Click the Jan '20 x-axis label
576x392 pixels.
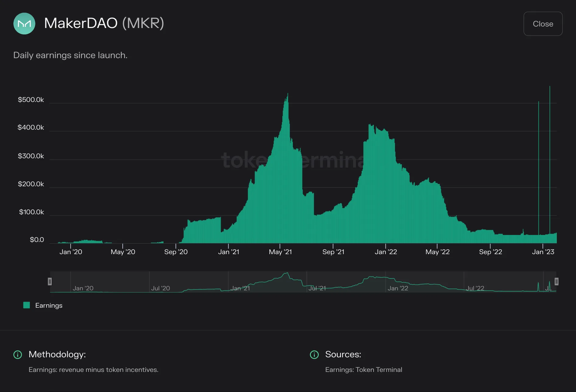[x=71, y=252]
